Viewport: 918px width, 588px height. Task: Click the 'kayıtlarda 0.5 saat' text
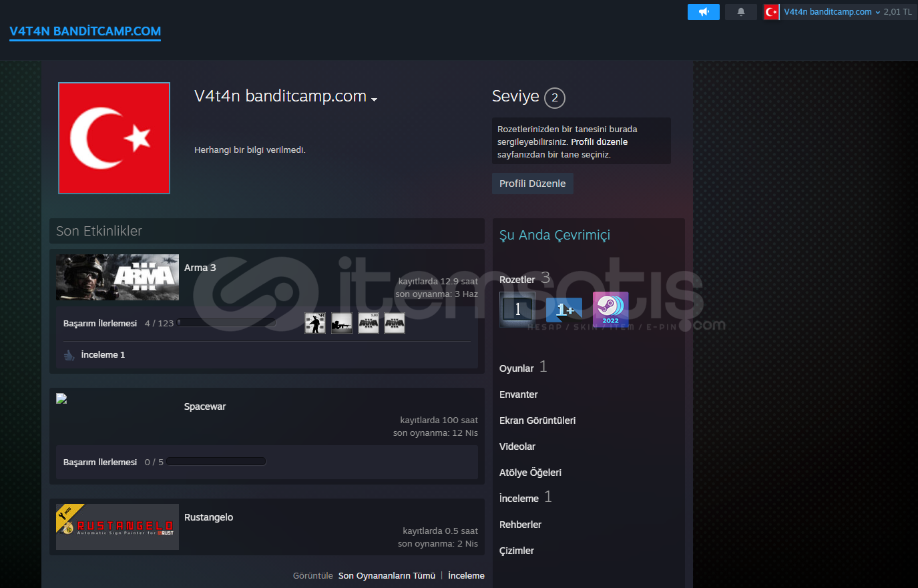[440, 531]
